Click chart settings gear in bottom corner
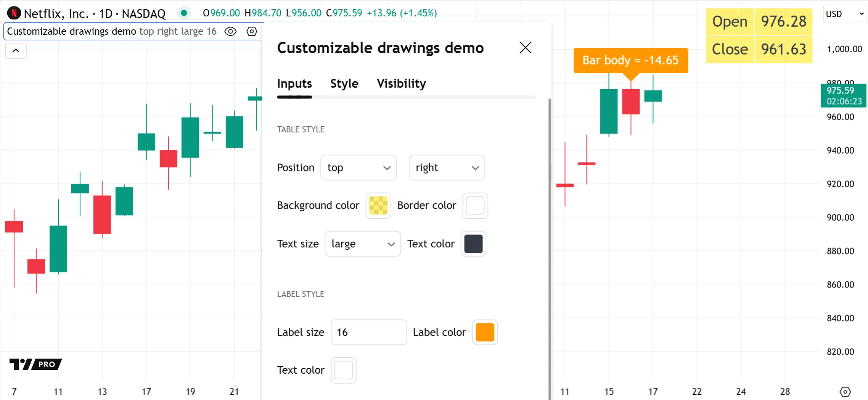Screen dimensions: 868x400 click(x=845, y=392)
